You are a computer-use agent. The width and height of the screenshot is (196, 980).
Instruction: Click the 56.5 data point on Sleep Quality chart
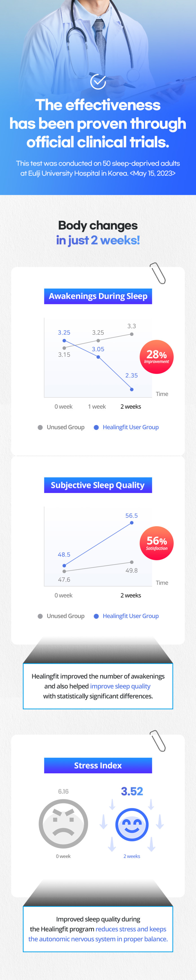click(x=132, y=523)
